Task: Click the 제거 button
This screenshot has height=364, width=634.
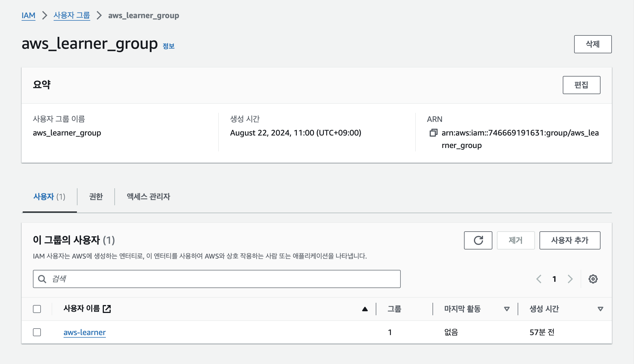Action: [516, 240]
